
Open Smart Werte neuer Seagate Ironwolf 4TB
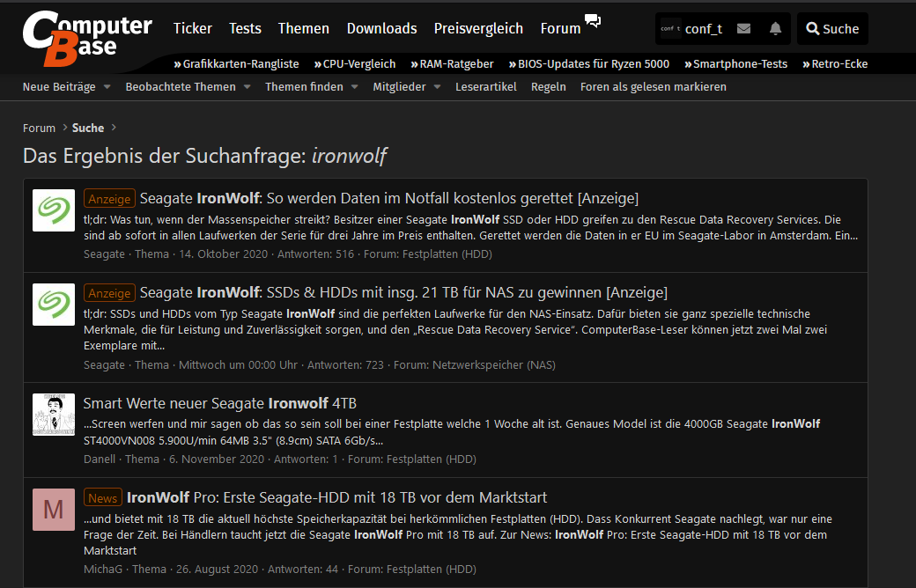tap(219, 403)
